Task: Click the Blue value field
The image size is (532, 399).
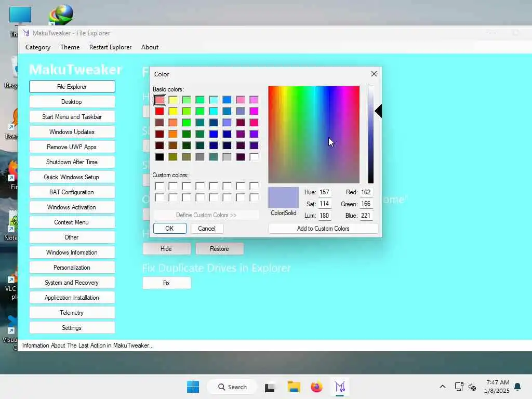Action: 366,216
